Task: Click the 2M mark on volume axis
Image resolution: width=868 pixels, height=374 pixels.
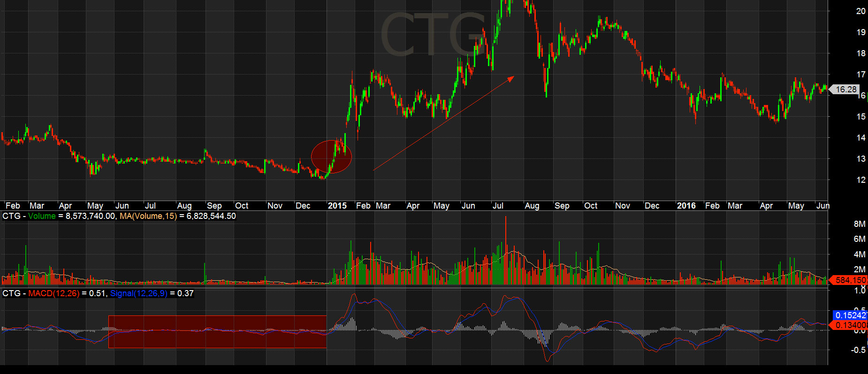Action: pyautogui.click(x=860, y=269)
